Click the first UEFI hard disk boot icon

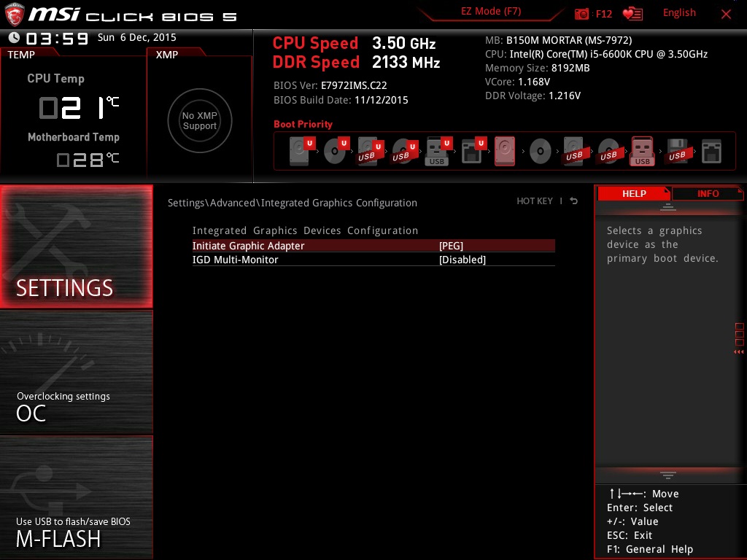click(x=300, y=152)
